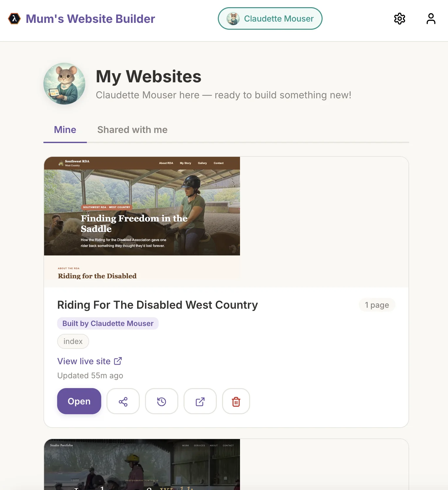Click the external link icon beside View live site
The height and width of the screenshot is (490, 448).
click(x=118, y=361)
